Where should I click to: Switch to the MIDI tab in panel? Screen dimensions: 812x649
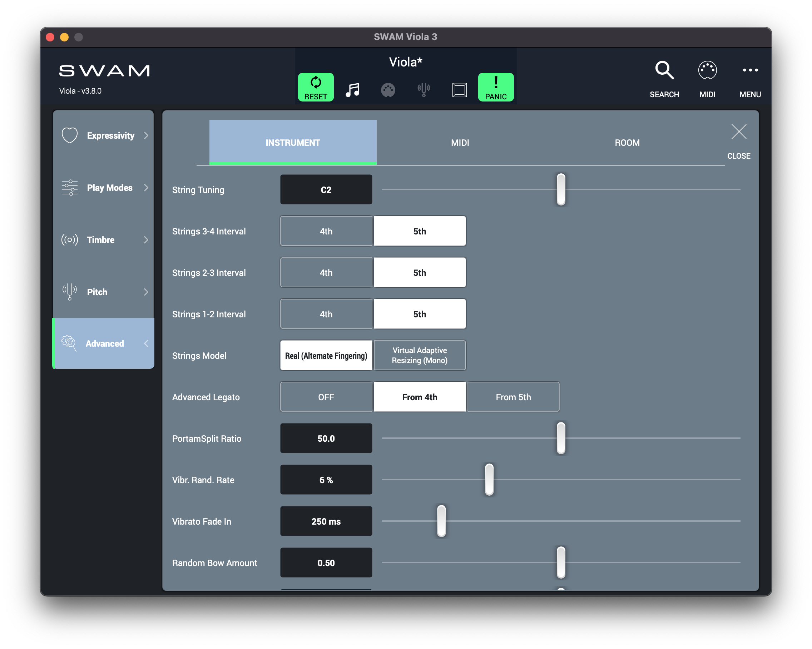(x=460, y=143)
